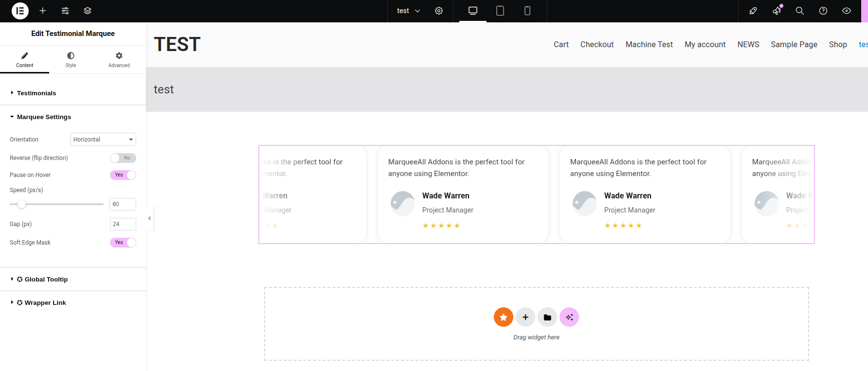Disable the Pause on Hover switch
This screenshot has width=868, height=371.
pos(123,175)
